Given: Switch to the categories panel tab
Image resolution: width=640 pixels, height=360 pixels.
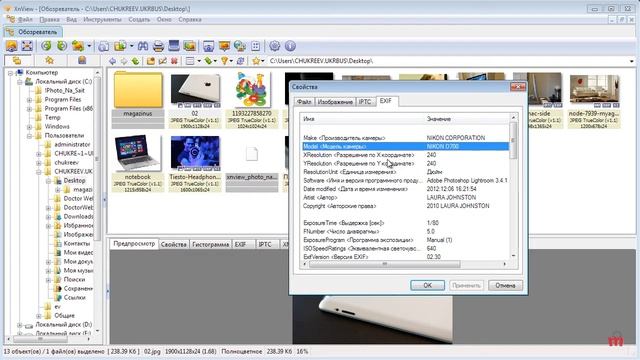Looking at the screenshot, I should tap(82, 60).
